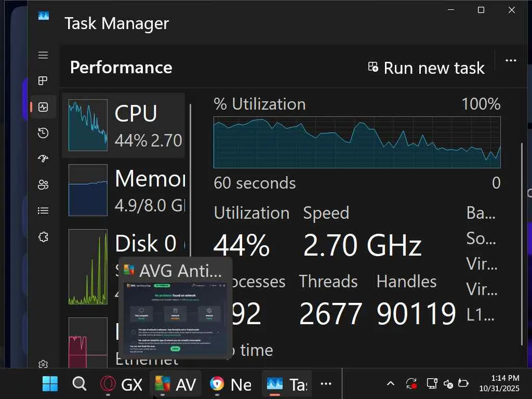Open the App history page icon
532x399 pixels.
[x=43, y=133]
